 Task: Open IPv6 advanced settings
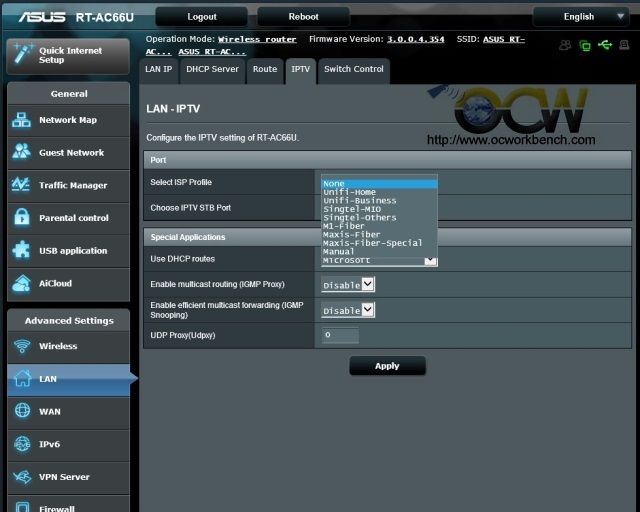click(x=69, y=445)
